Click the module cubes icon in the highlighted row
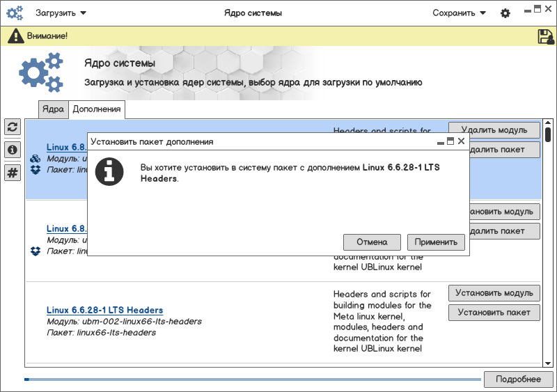This screenshot has height=392, width=557. [x=36, y=159]
